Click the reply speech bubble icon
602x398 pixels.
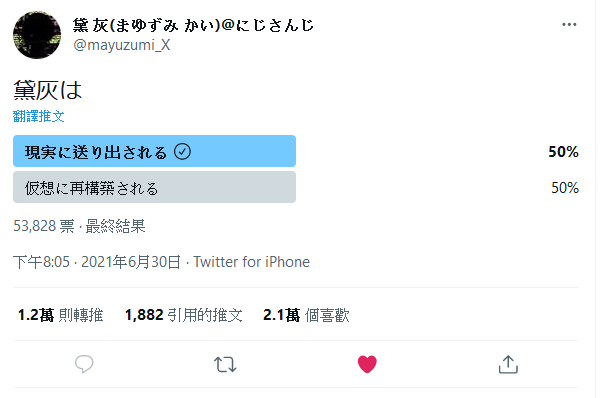(x=84, y=364)
